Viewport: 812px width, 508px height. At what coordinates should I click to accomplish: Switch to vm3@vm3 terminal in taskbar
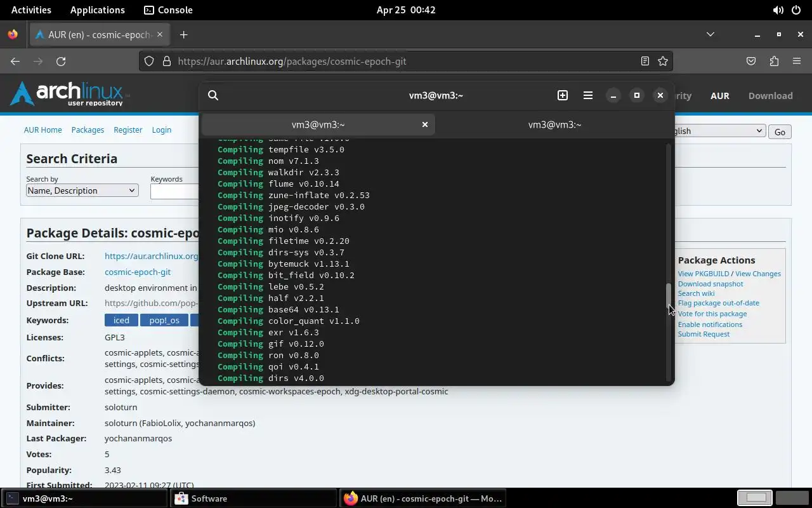point(84,498)
